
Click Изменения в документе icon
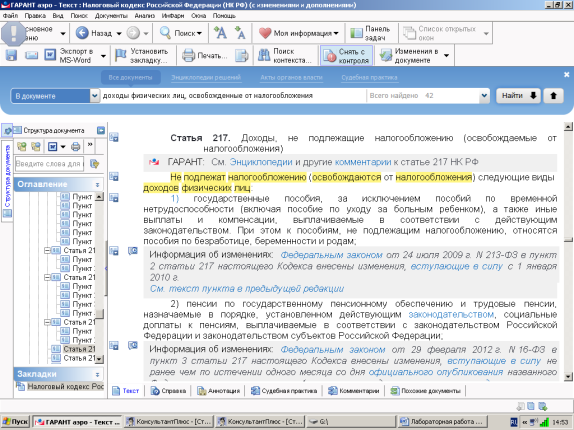pyautogui.click(x=386, y=55)
